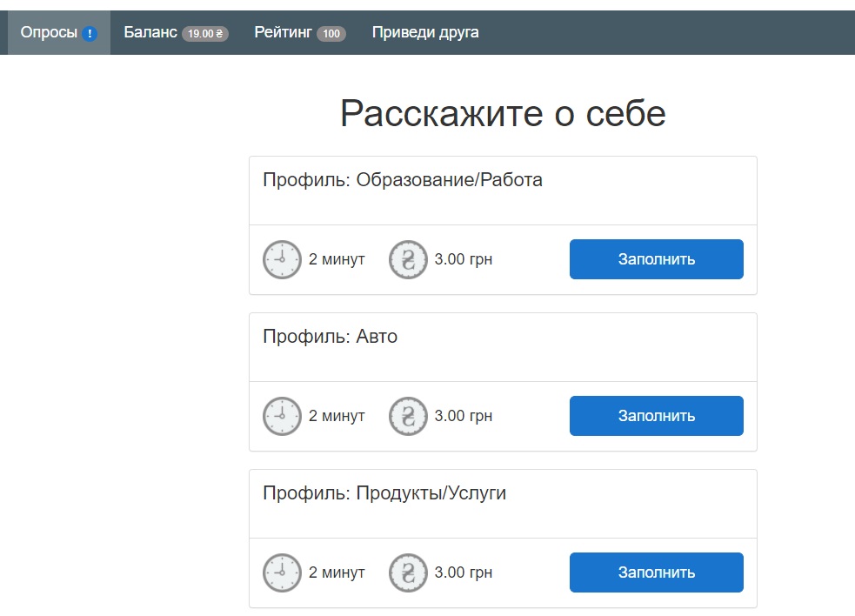
Task: Click the Расскажите о себе heading
Action: coord(503,114)
